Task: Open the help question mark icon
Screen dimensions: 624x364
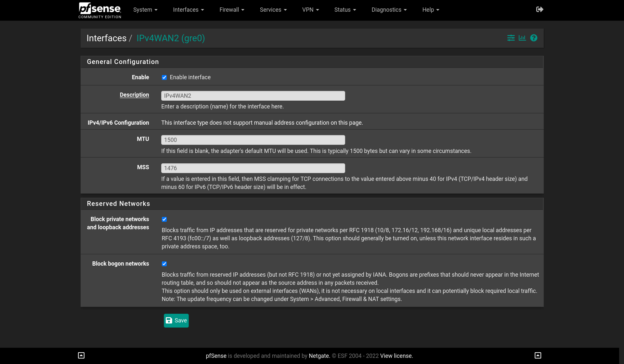Action: click(534, 38)
